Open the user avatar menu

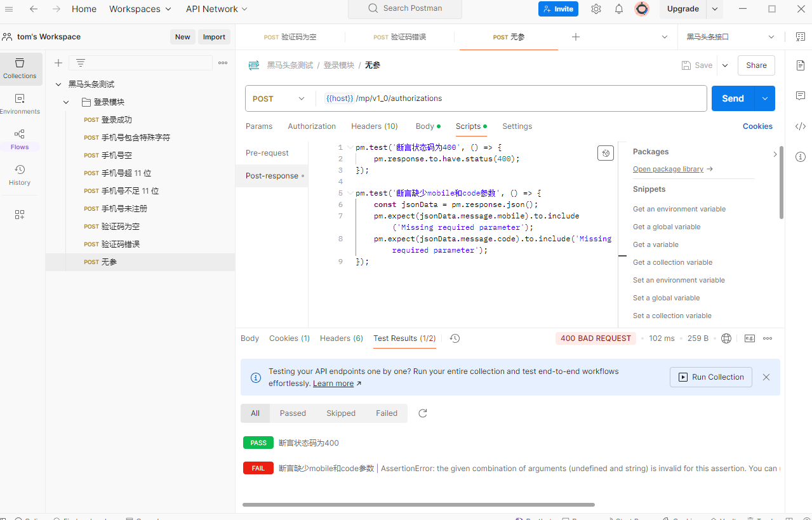[642, 9]
